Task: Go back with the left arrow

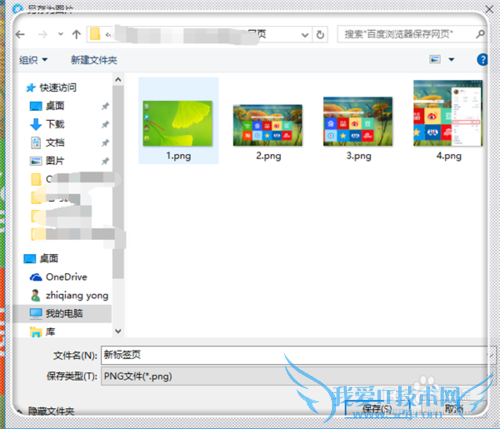Action: tap(20, 34)
